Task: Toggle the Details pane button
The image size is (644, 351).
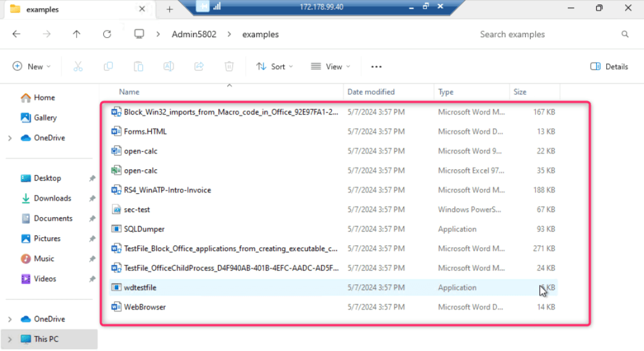Action: click(x=609, y=67)
